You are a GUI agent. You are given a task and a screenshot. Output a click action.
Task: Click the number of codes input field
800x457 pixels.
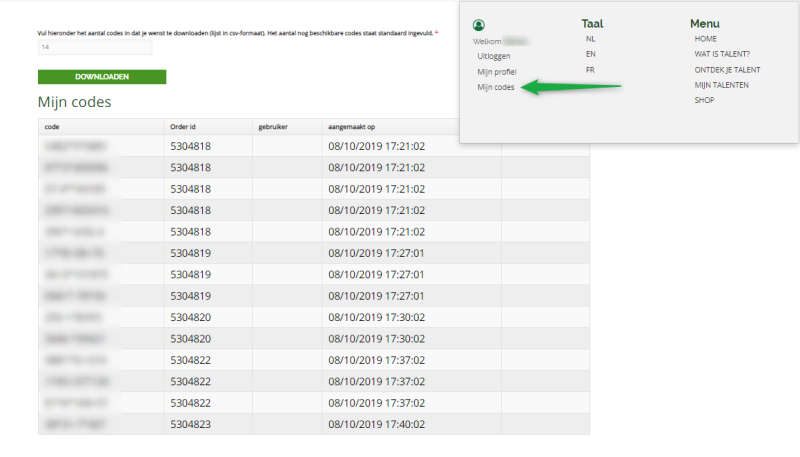click(95, 47)
